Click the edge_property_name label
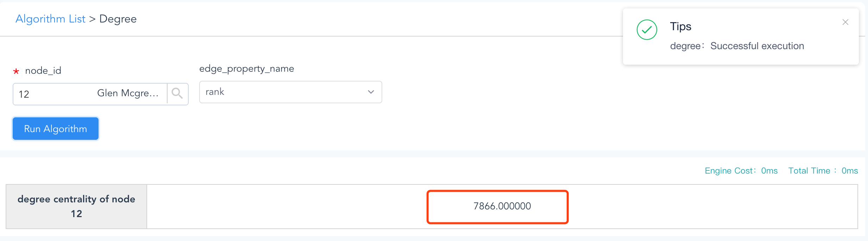 (246, 69)
